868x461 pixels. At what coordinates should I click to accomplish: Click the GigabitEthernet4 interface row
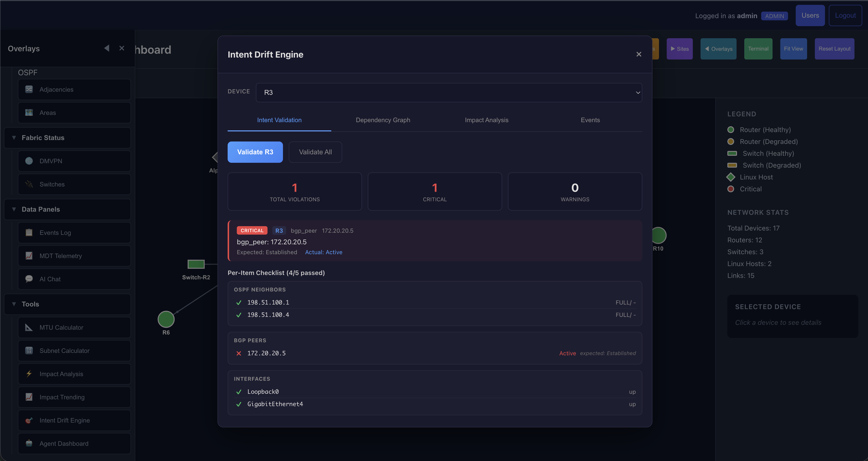pos(435,404)
